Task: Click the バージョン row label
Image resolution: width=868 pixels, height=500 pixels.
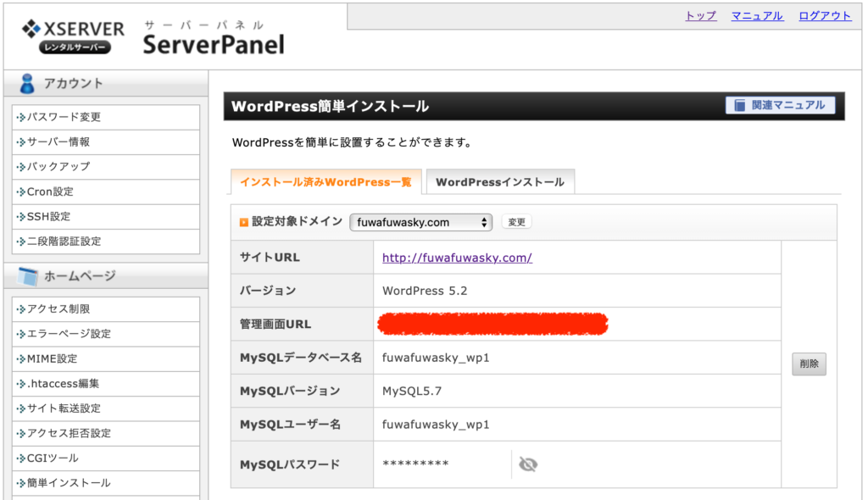Action: [x=267, y=291]
